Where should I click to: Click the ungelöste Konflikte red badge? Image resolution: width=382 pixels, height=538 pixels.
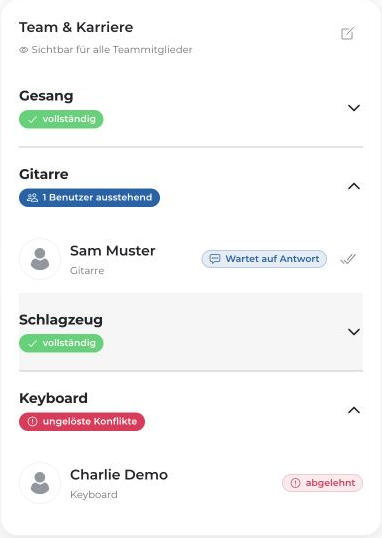82,421
